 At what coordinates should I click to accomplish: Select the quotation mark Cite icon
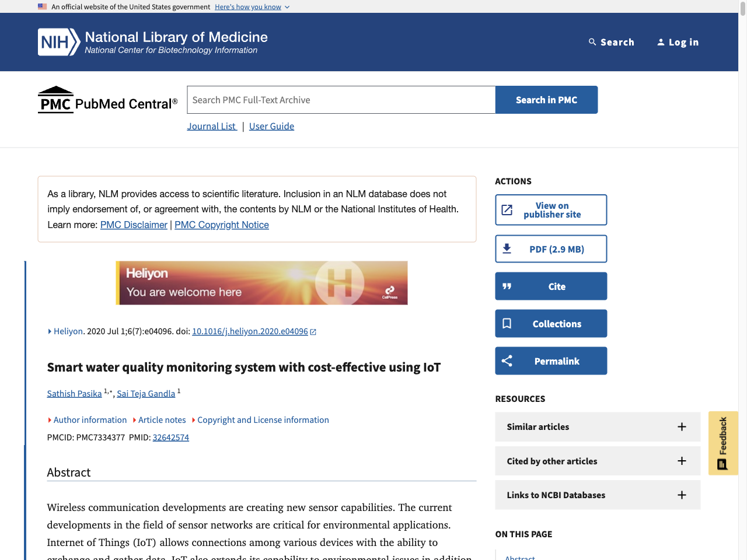coord(507,286)
